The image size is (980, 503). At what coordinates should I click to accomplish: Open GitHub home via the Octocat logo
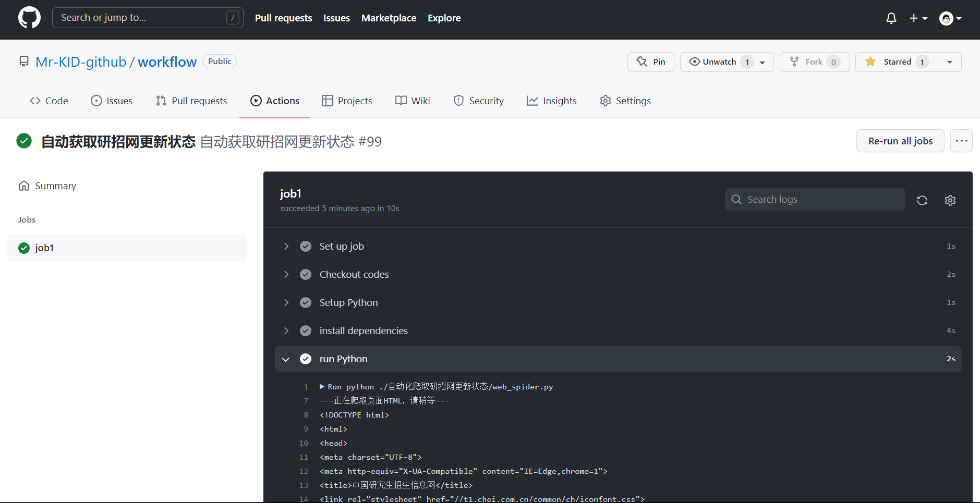29,17
